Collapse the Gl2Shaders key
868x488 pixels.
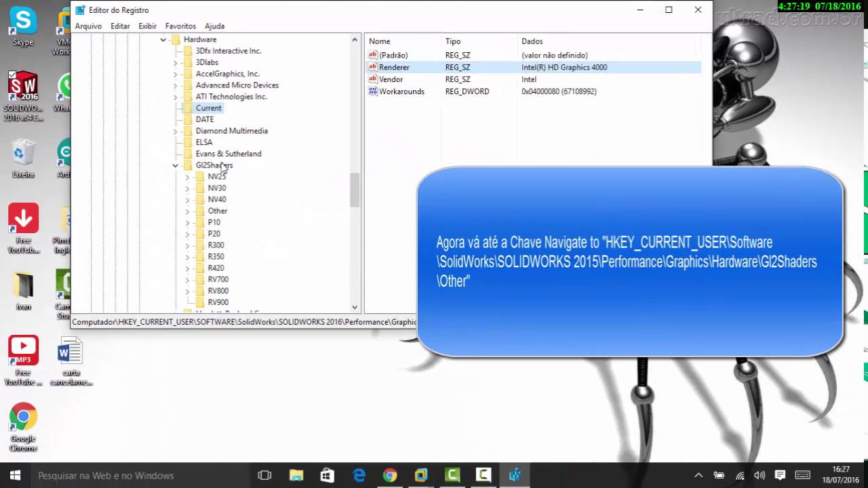(x=176, y=165)
